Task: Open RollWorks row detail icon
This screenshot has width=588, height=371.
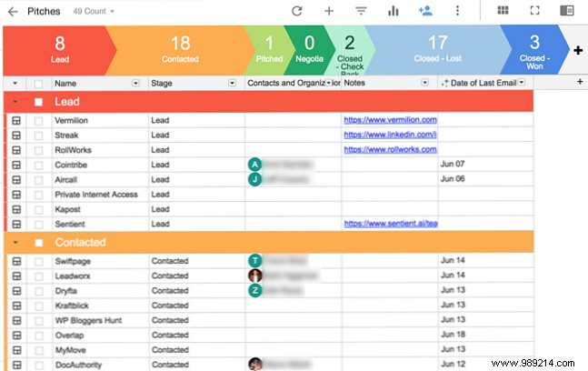Action: point(16,150)
